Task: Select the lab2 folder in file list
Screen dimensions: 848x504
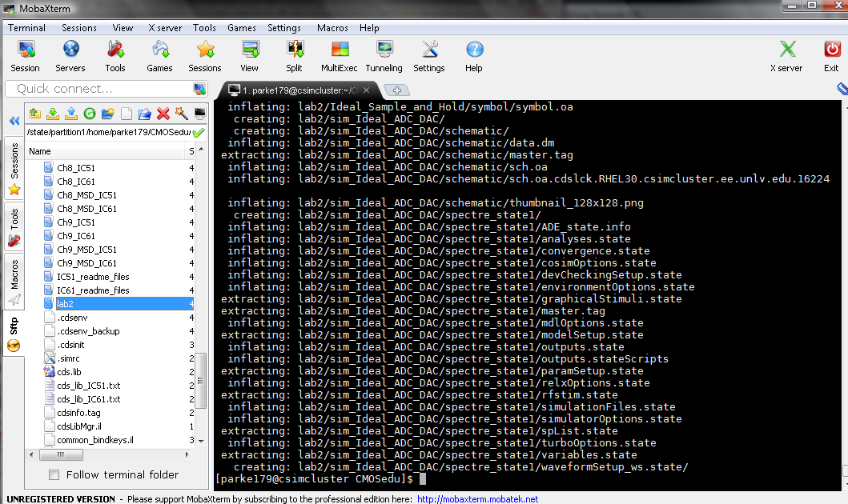Action: [x=118, y=303]
